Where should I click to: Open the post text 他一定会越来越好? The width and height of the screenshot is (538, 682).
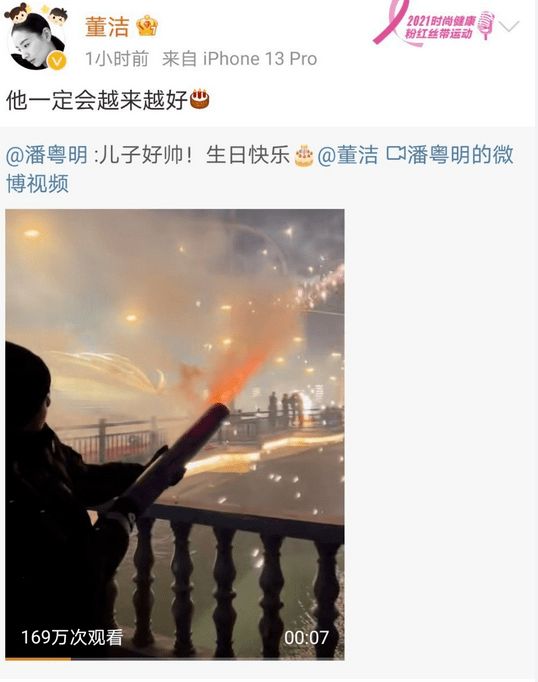click(x=97, y=100)
